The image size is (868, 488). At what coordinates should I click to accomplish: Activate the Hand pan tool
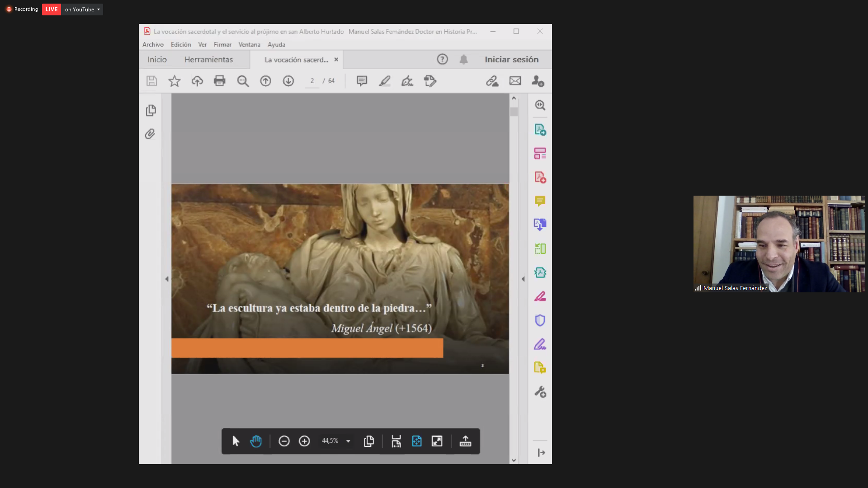tap(256, 441)
